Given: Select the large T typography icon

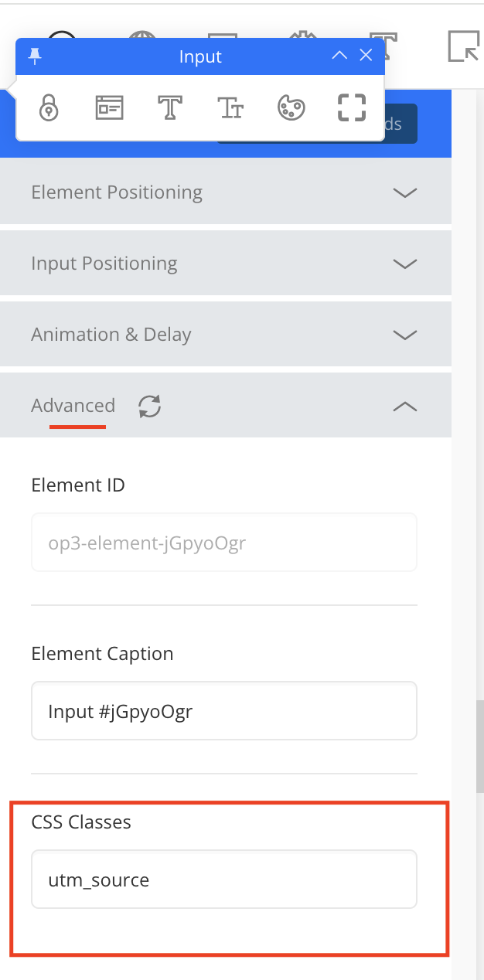Looking at the screenshot, I should point(169,108).
